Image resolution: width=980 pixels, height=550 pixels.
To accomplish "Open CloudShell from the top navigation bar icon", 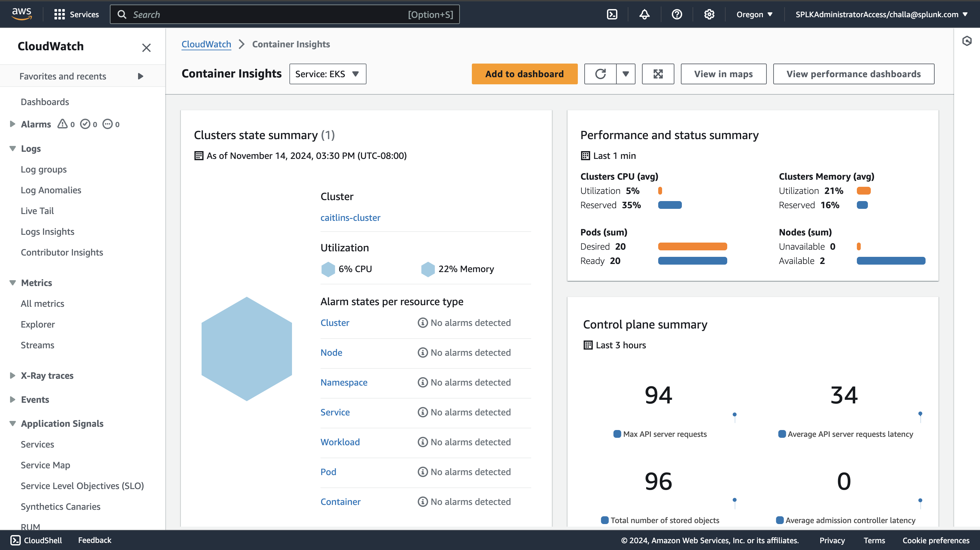I will (x=612, y=15).
